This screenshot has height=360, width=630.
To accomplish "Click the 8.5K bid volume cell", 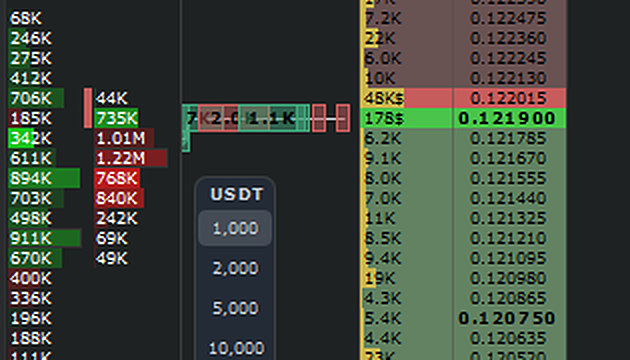I will [x=407, y=238].
